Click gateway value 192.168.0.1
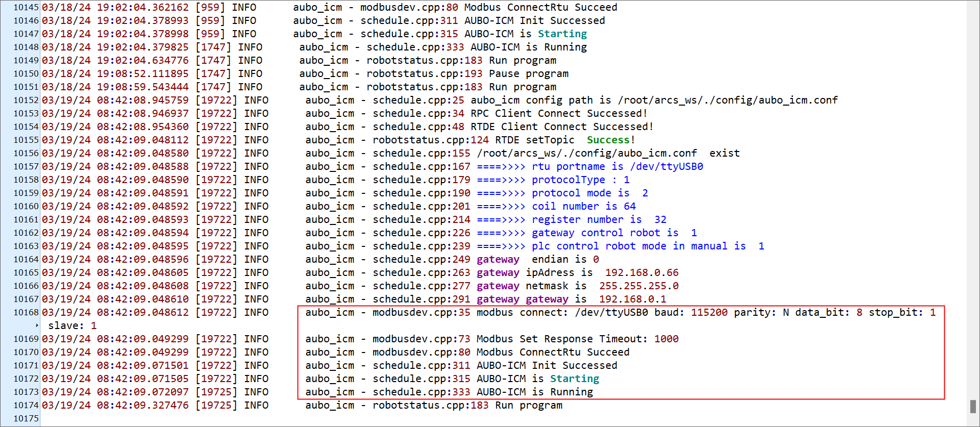 point(633,299)
